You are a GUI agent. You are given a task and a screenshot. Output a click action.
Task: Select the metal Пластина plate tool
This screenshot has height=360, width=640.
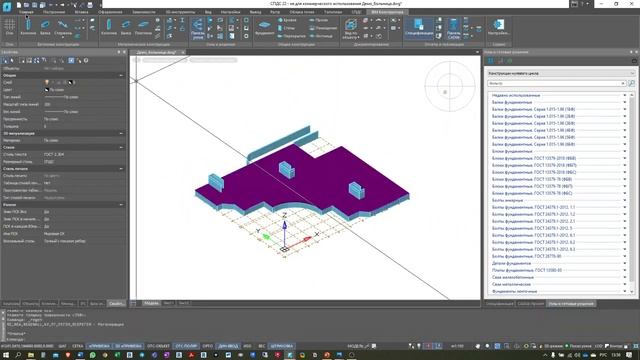143,27
